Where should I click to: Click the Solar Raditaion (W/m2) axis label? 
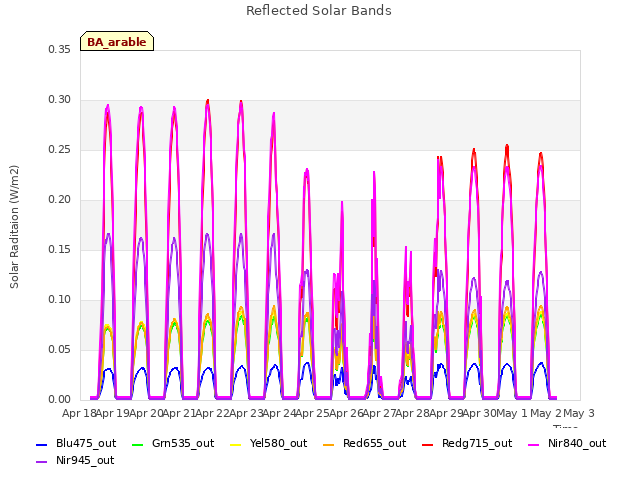(x=14, y=227)
